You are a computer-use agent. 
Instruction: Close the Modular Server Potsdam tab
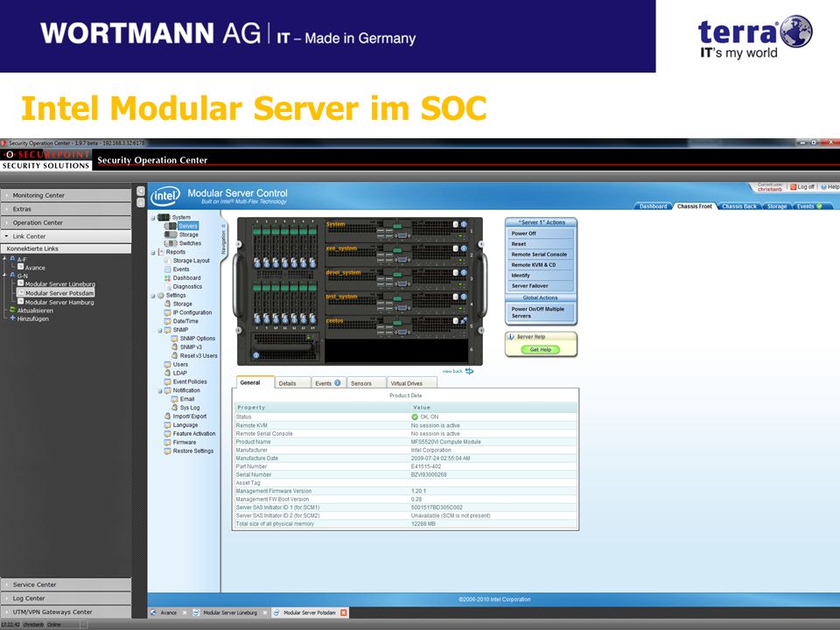pyautogui.click(x=343, y=612)
